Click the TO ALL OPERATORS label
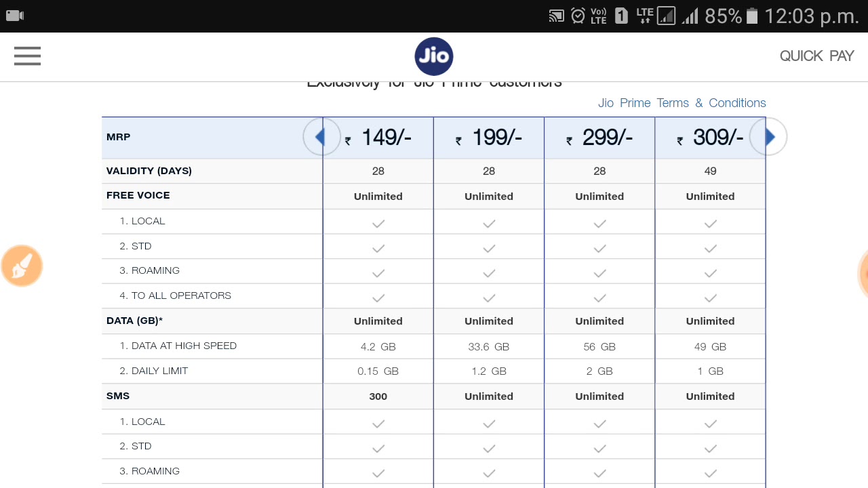Image resolution: width=868 pixels, height=488 pixels. pyautogui.click(x=176, y=296)
